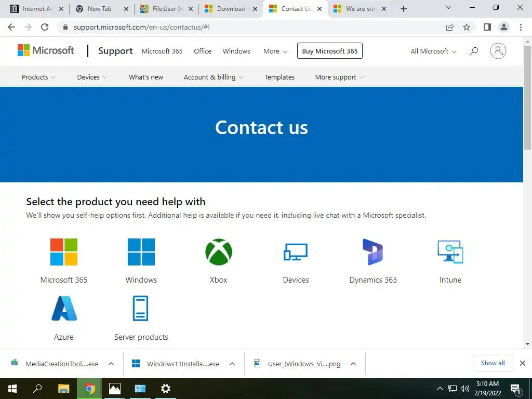The height and width of the screenshot is (399, 532).
Task: Open a new tab with plus icon
Action: pyautogui.click(x=403, y=9)
